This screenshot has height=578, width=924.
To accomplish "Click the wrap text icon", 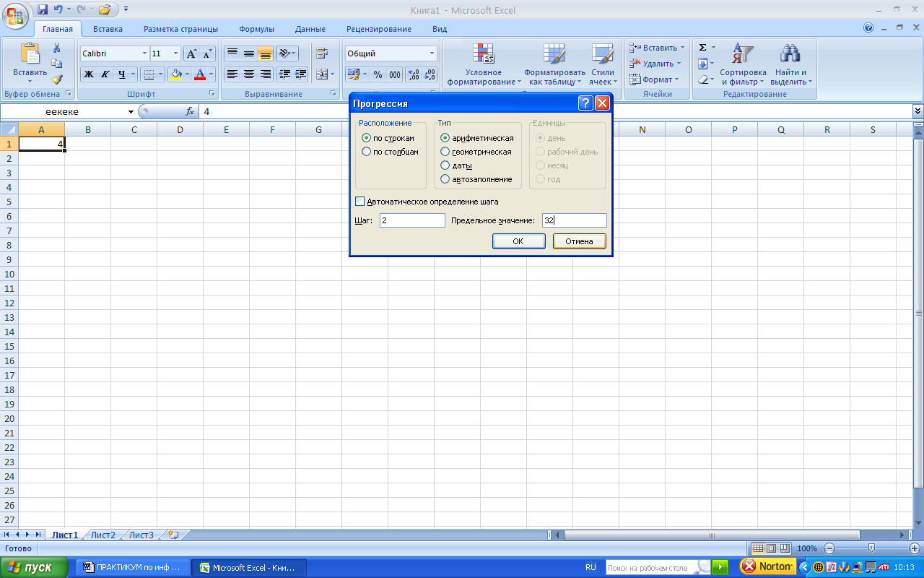I will 322,53.
